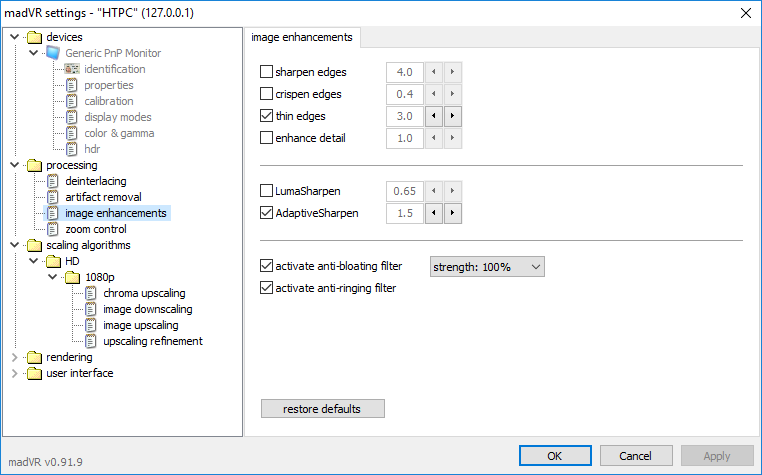Increase thin edges value with right arrow
This screenshot has width=762, height=475.
click(x=452, y=116)
